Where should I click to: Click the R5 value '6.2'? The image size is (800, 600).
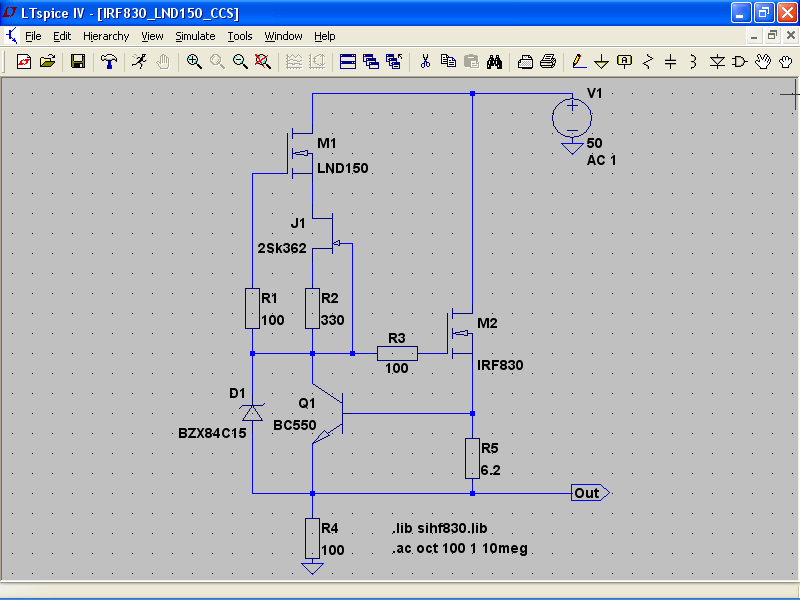click(x=490, y=470)
